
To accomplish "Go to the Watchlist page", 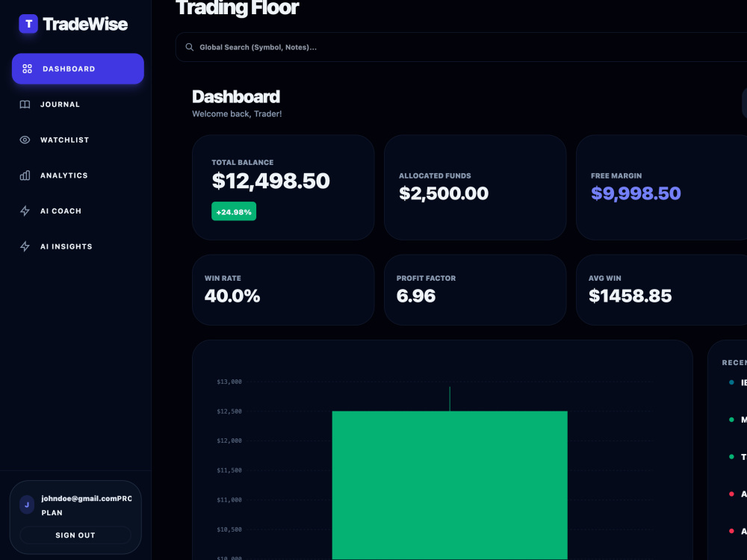I will [x=78, y=140].
